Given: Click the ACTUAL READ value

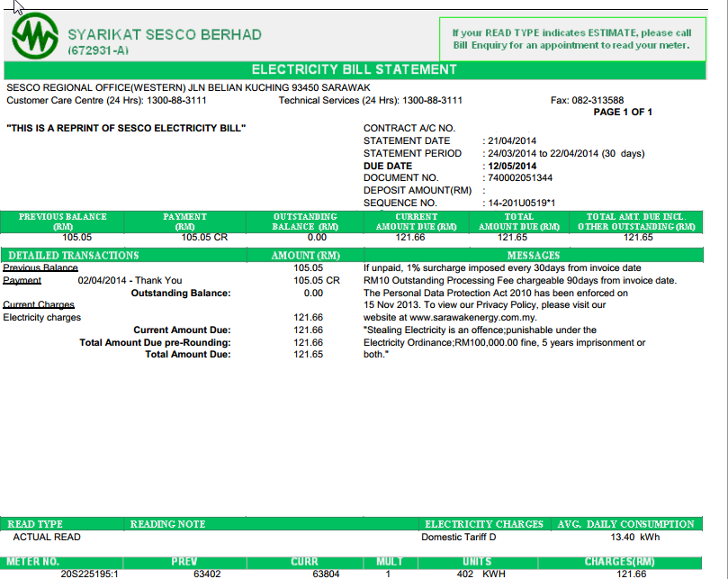Looking at the screenshot, I should pyautogui.click(x=47, y=538).
